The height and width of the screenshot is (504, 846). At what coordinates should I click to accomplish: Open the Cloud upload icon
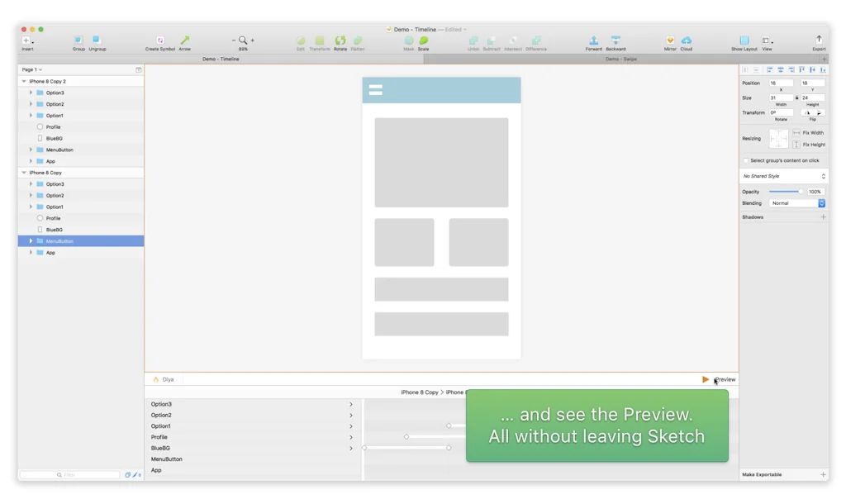point(686,40)
